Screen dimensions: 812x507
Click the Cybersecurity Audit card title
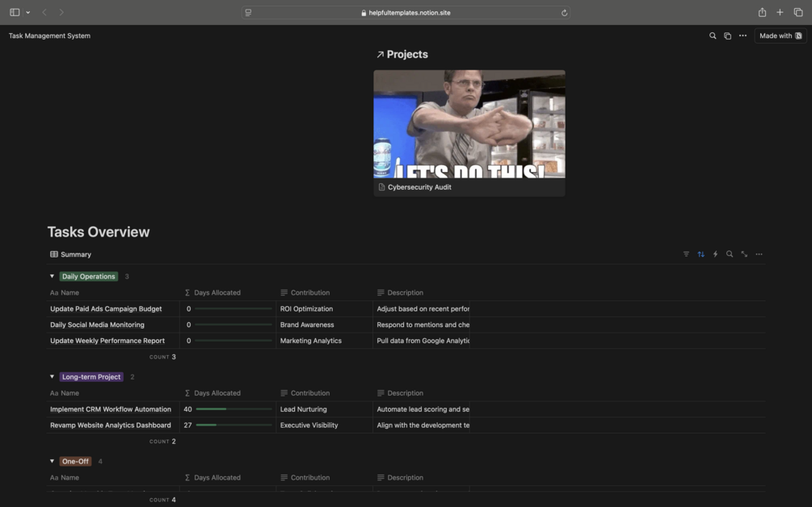pos(419,187)
